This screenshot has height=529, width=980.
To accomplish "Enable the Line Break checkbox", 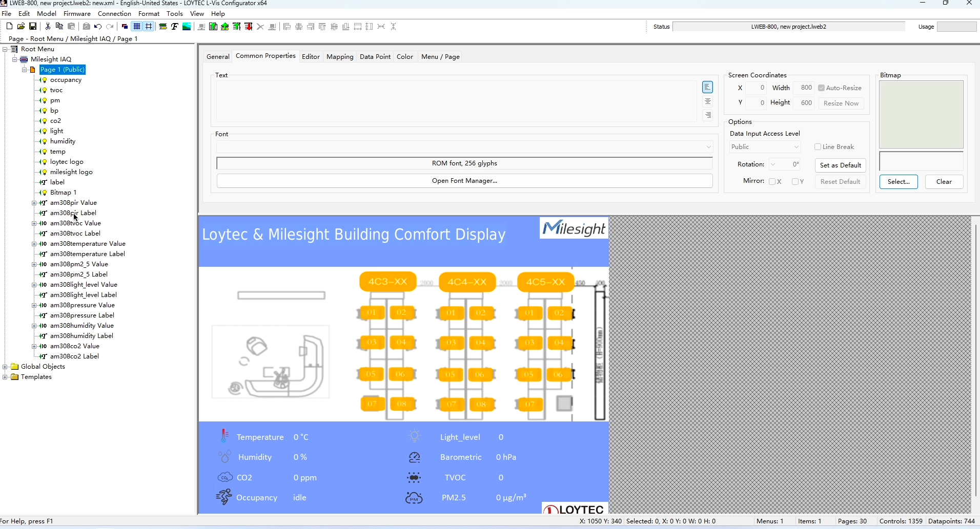I will tap(818, 147).
